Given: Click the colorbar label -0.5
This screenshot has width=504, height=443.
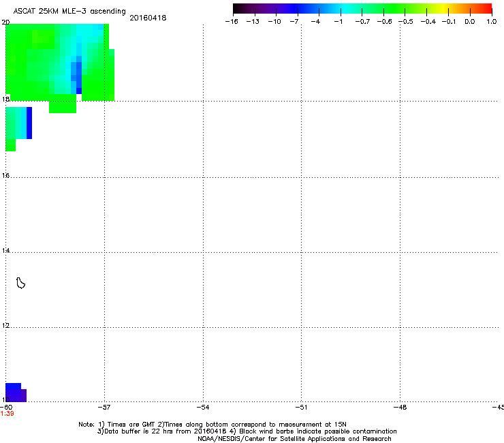Looking at the screenshot, I should pos(406,22).
